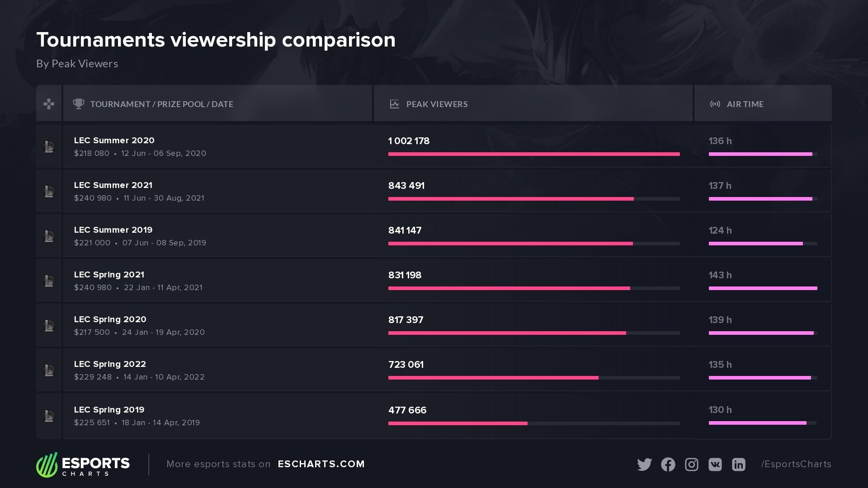This screenshot has height=488, width=868.
Task: Select the Peak Viewers column header
Action: tap(437, 104)
